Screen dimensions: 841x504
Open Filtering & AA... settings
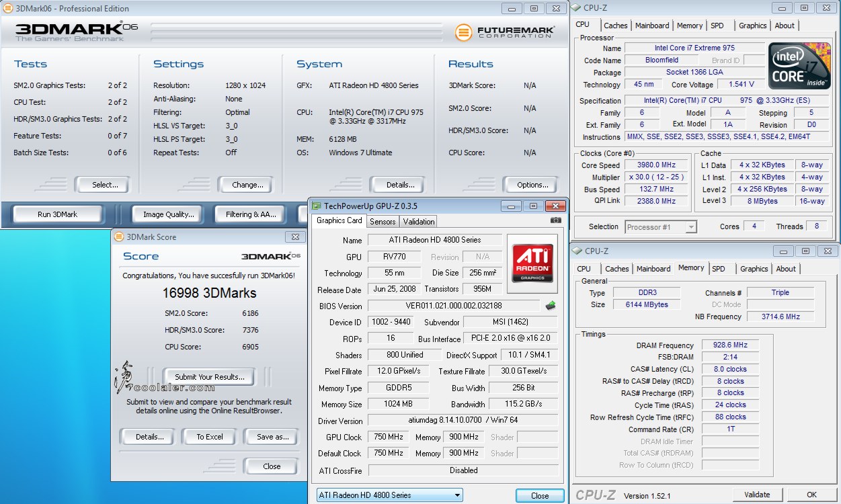251,214
